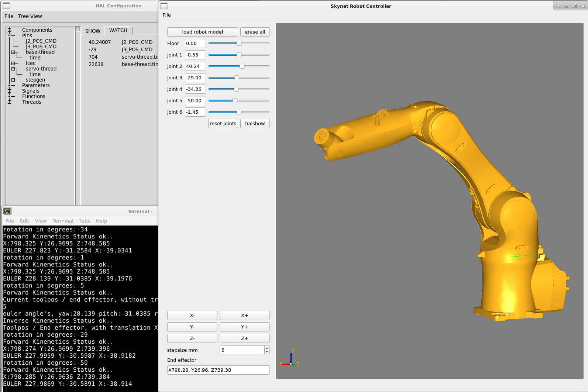Expand the Components tree node

tap(9, 30)
